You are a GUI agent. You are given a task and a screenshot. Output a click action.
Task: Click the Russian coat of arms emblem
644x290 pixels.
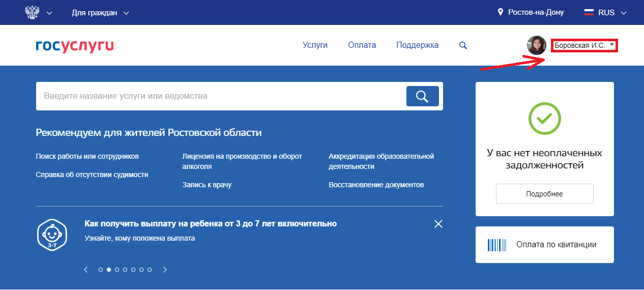click(x=33, y=12)
